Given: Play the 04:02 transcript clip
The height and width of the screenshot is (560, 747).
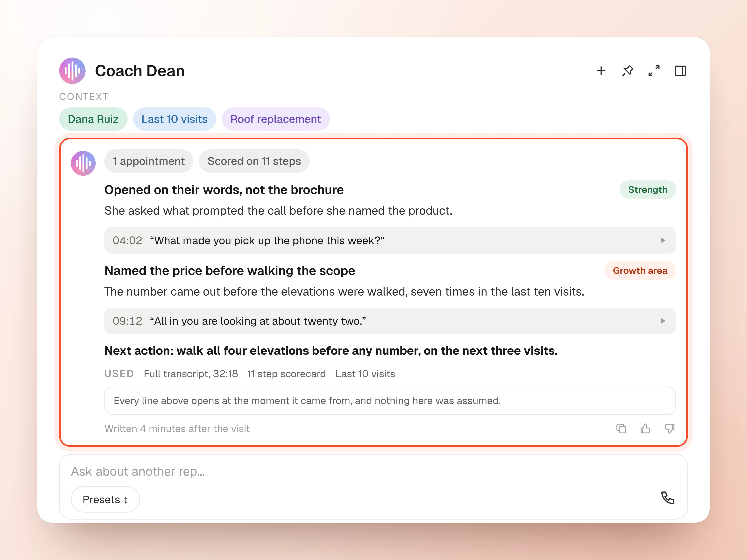Looking at the screenshot, I should pyautogui.click(x=663, y=240).
